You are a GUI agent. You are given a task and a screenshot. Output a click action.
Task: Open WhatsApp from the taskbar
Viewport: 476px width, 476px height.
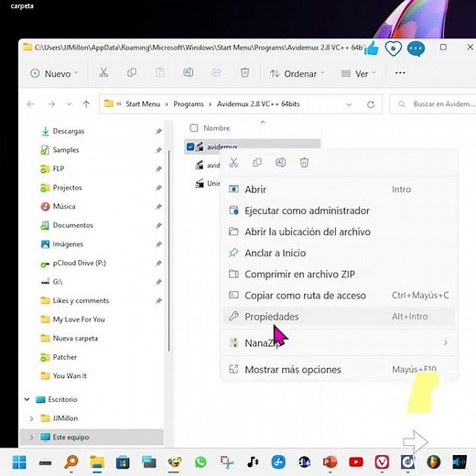pyautogui.click(x=200, y=462)
